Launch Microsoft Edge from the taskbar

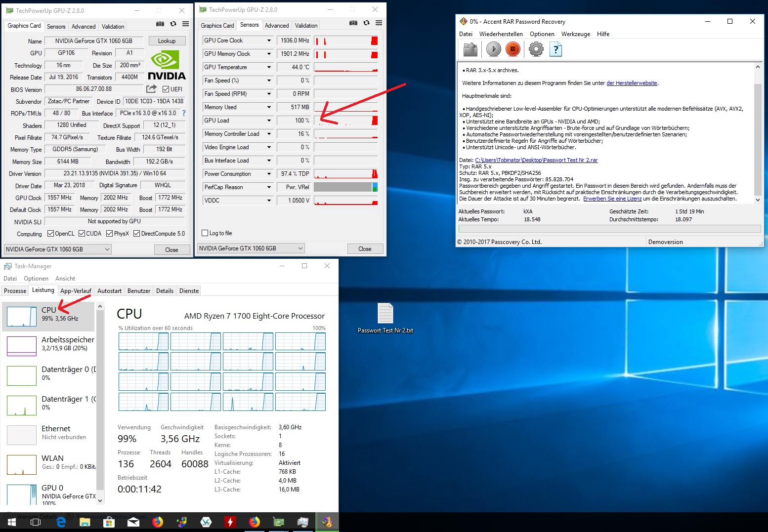tap(61, 522)
